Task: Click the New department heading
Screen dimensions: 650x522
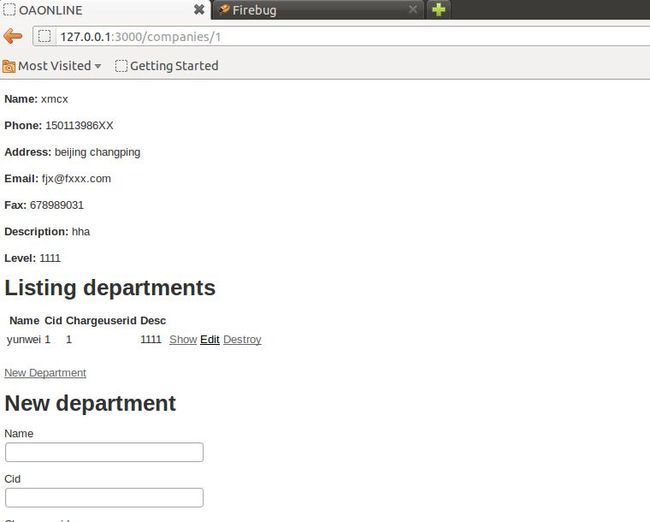Action: [90, 403]
